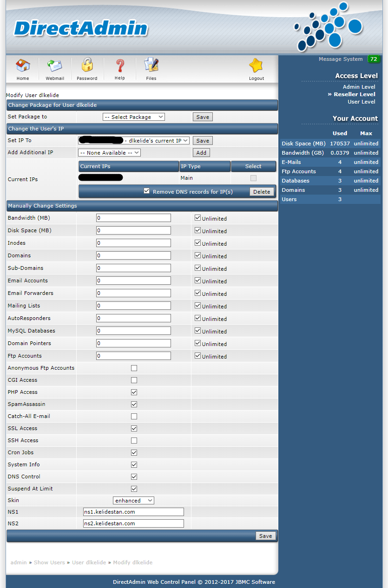Save the manually changed settings
The width and height of the screenshot is (388, 588).
point(266,536)
